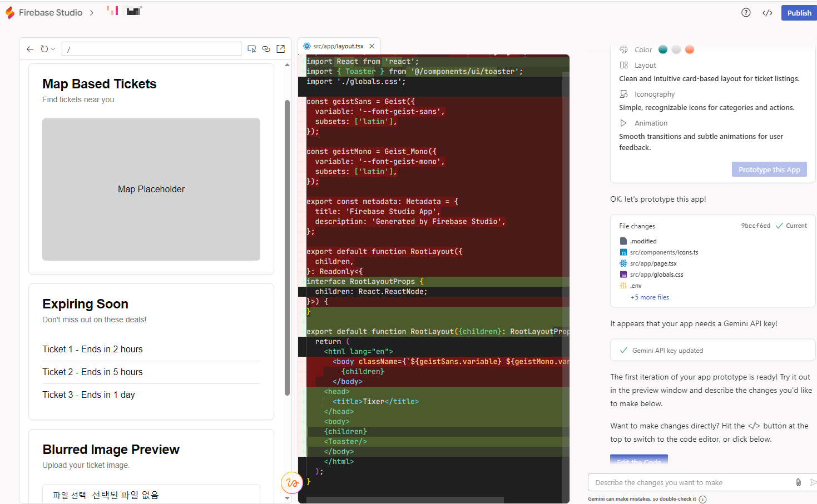Open the reload options dropdown arrow

coord(53,49)
